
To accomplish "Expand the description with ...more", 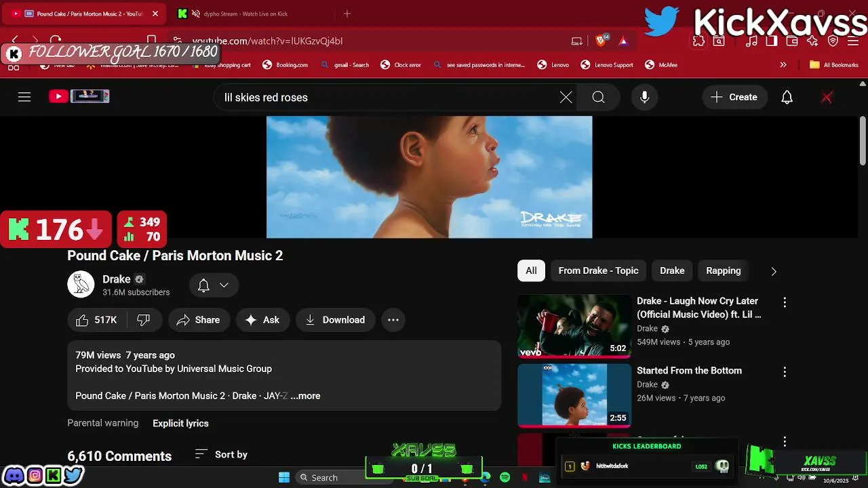I will 305,396.
